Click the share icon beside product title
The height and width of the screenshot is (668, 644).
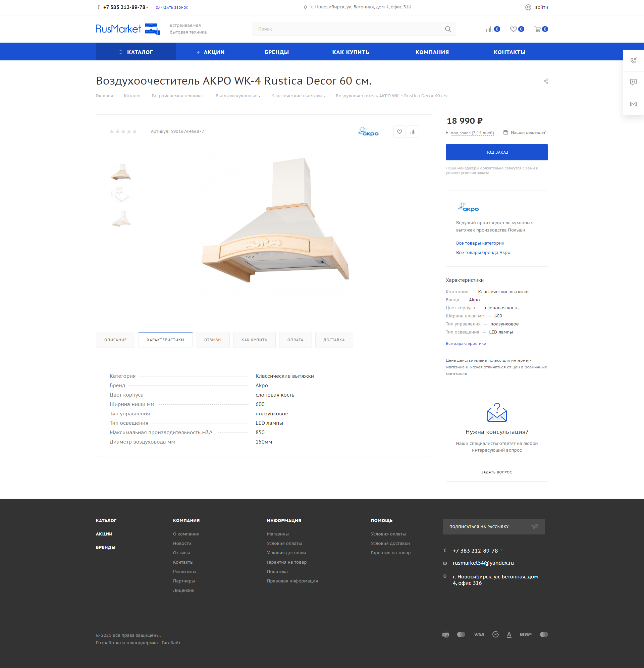pyautogui.click(x=545, y=81)
